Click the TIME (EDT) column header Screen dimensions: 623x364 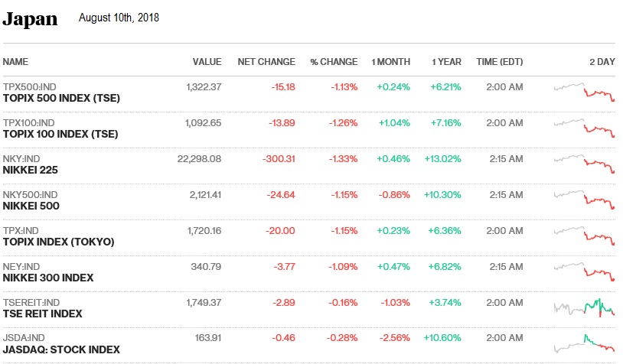click(x=500, y=62)
